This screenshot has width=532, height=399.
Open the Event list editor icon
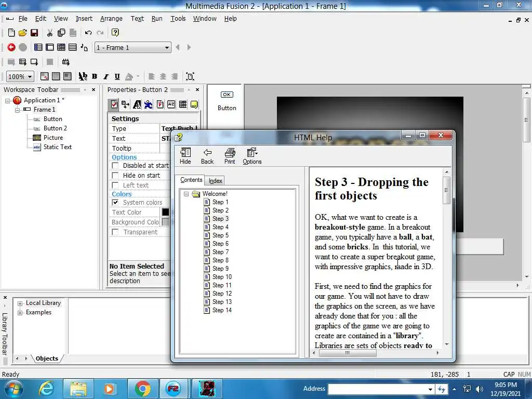(73, 47)
